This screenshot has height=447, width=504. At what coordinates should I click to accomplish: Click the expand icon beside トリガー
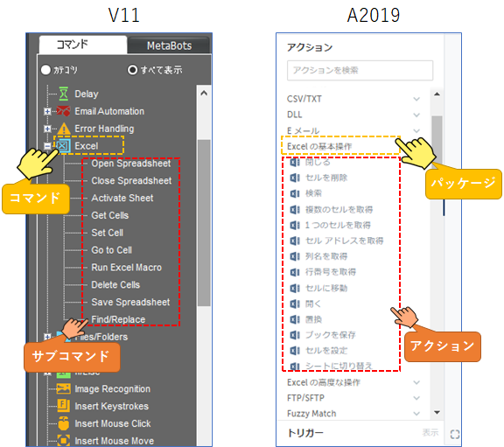(x=455, y=434)
